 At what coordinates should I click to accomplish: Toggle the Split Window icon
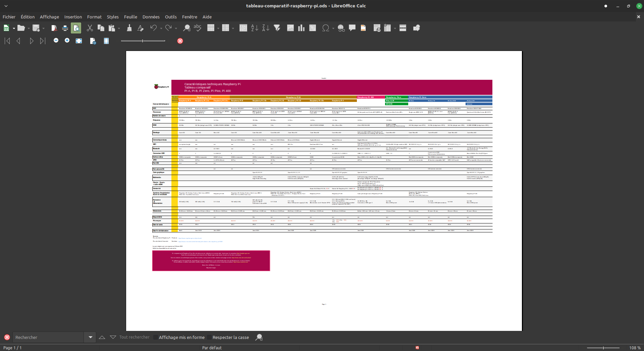click(x=403, y=28)
